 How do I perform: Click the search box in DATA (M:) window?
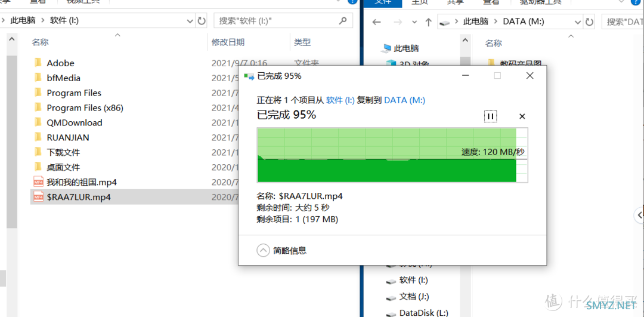click(x=623, y=22)
